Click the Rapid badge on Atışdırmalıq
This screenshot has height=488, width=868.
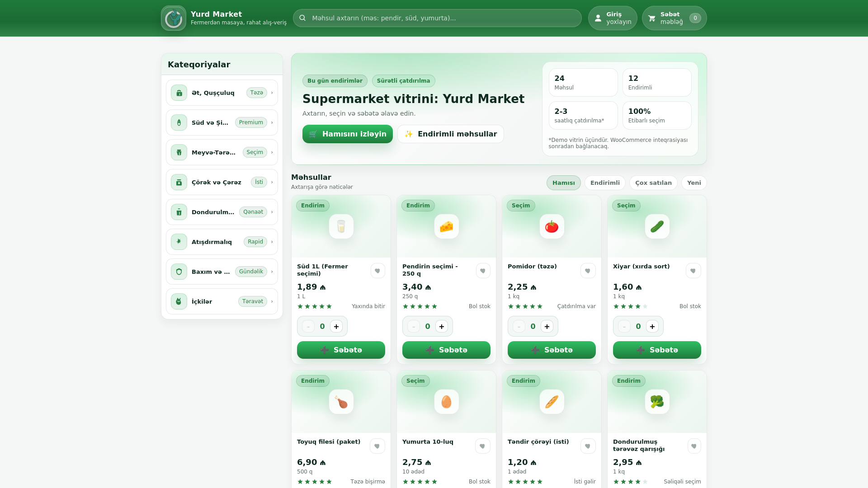[255, 242]
